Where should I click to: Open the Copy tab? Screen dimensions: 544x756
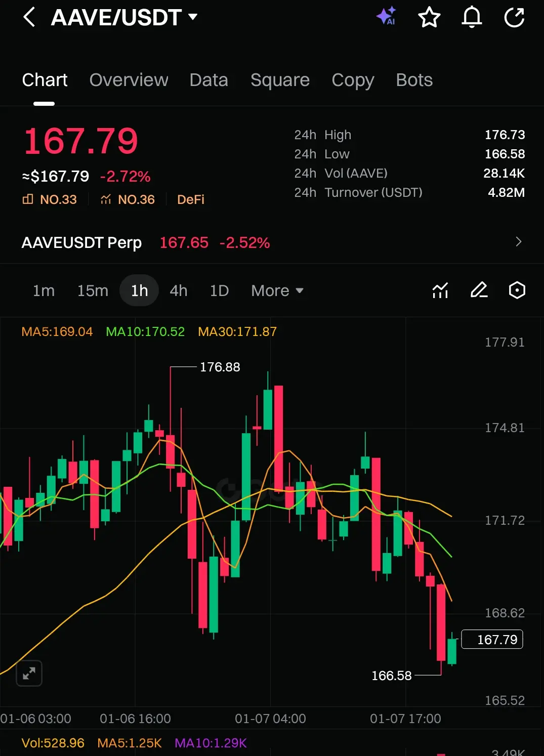(353, 80)
